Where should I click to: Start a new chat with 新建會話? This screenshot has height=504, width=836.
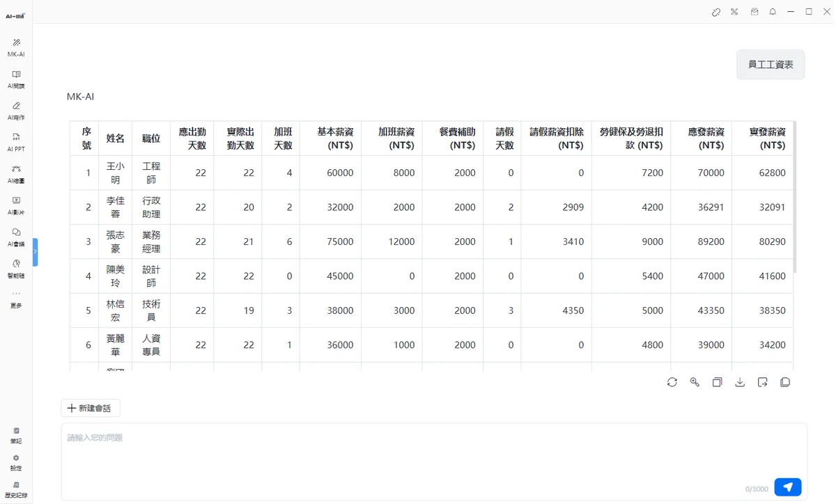91,408
